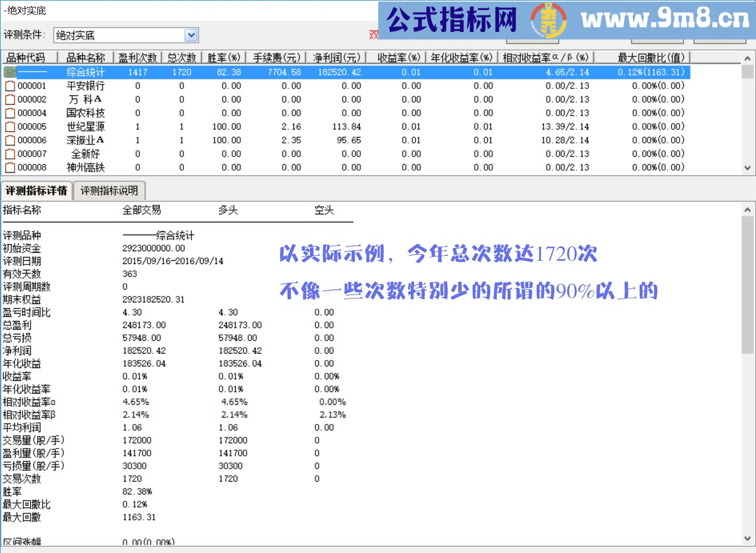Click the 2015/09/16-2016/09/14 date range value
This screenshot has width=756, height=553.
click(173, 261)
